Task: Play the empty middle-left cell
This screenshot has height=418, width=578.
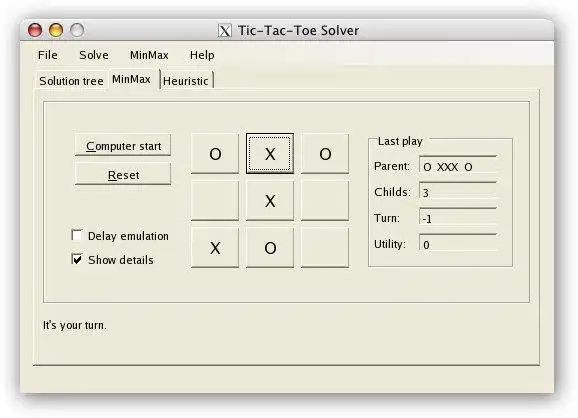Action: tap(215, 201)
